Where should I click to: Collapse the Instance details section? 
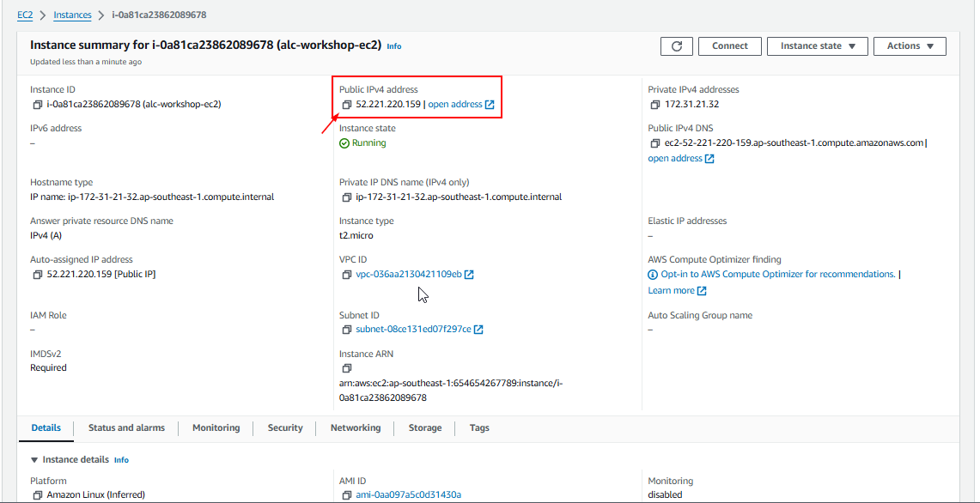point(35,460)
